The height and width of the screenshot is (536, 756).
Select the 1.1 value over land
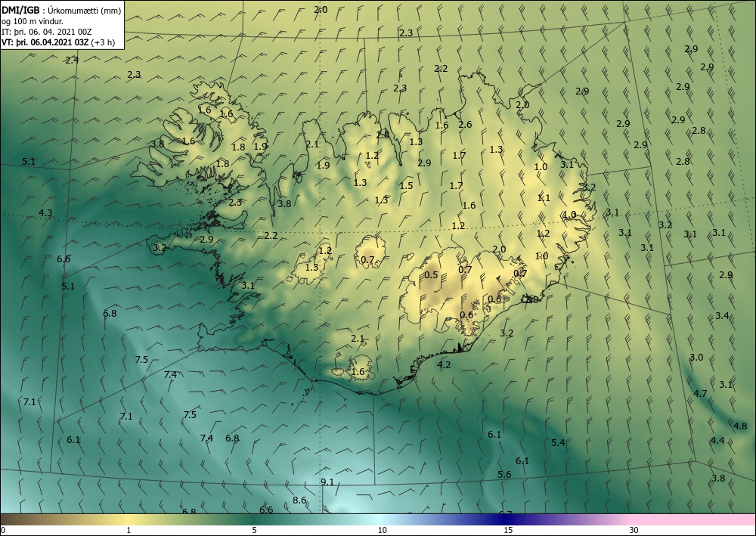544,197
